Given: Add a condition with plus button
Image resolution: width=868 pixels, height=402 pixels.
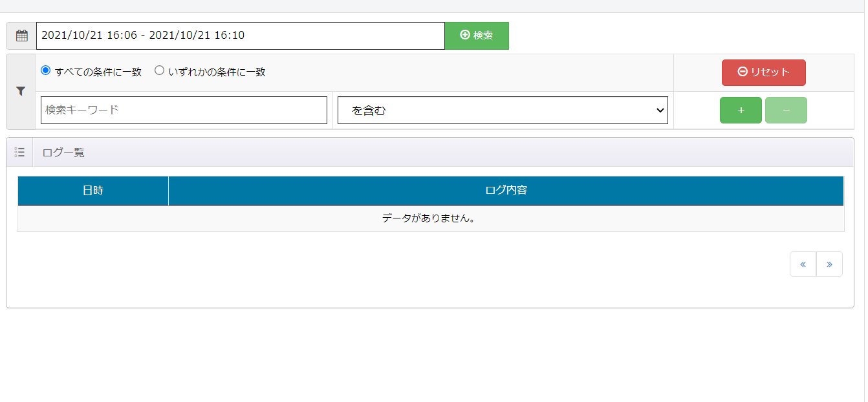Looking at the screenshot, I should click(x=741, y=111).
